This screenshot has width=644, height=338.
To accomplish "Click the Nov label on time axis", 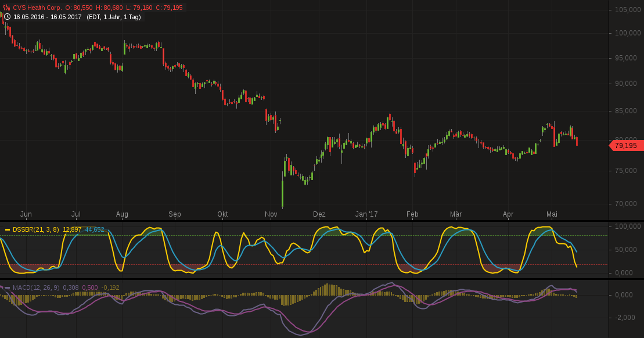I will point(271,214).
